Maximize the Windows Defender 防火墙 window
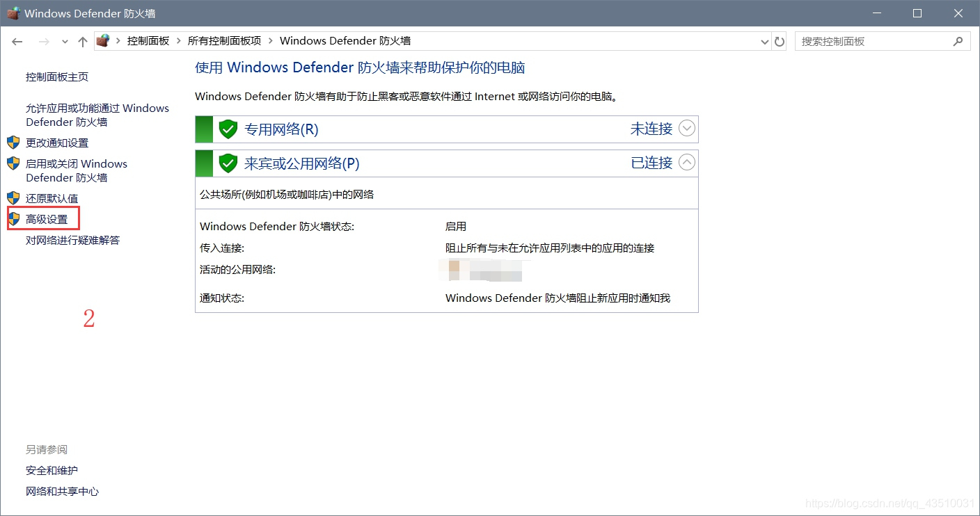The height and width of the screenshot is (516, 980). pos(917,13)
